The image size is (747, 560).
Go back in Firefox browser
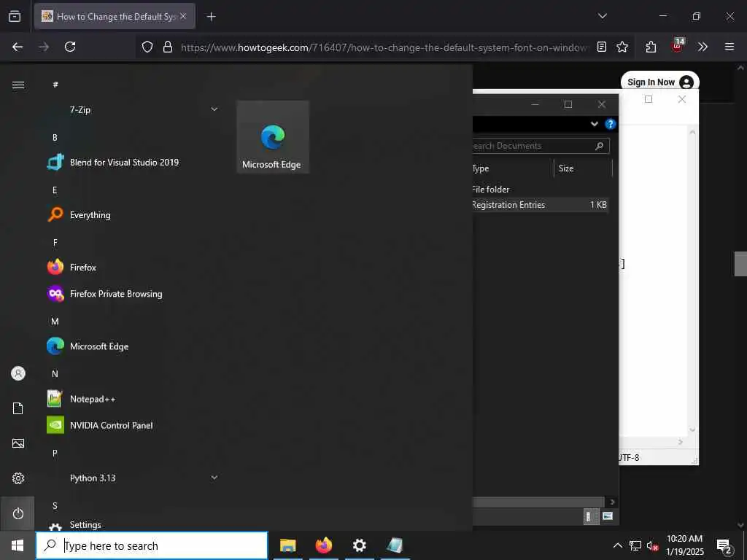(x=18, y=47)
